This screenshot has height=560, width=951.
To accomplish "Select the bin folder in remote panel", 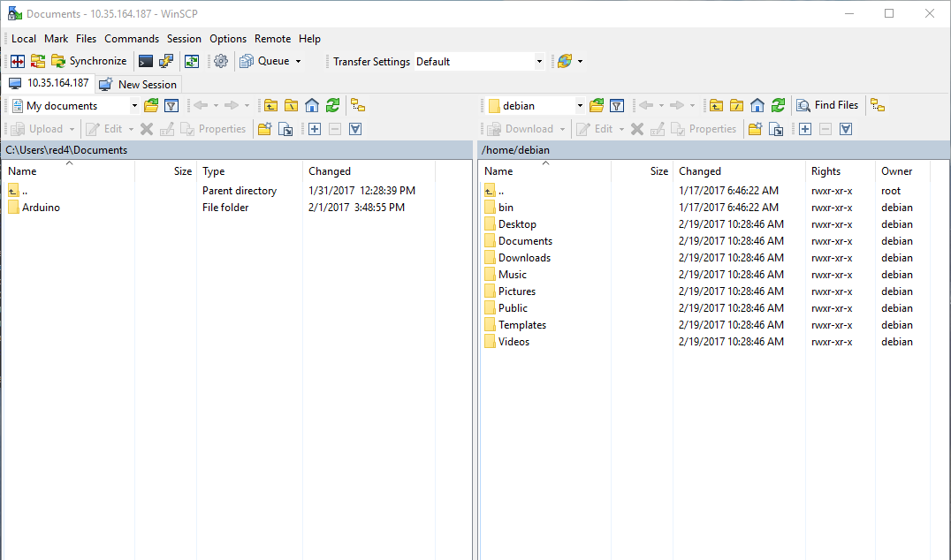I will pyautogui.click(x=498, y=208).
